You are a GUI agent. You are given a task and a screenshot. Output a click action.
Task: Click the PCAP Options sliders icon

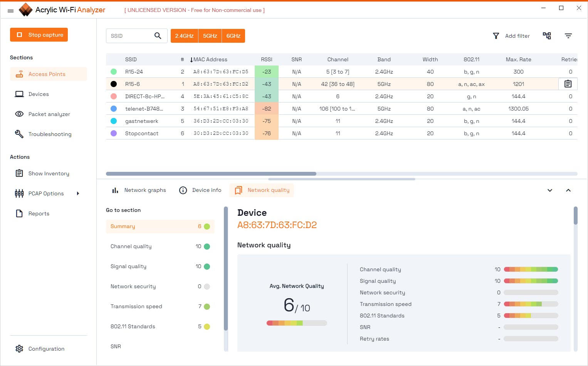pyautogui.click(x=19, y=193)
